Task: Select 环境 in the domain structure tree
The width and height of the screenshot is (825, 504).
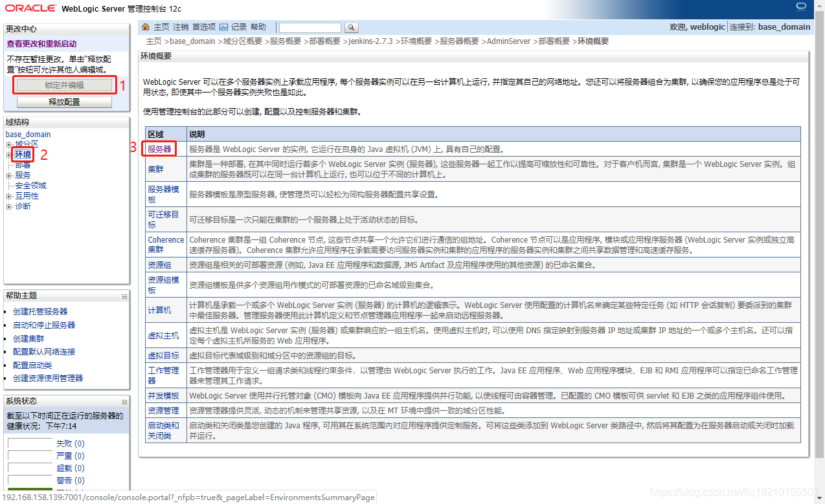Action: point(23,155)
